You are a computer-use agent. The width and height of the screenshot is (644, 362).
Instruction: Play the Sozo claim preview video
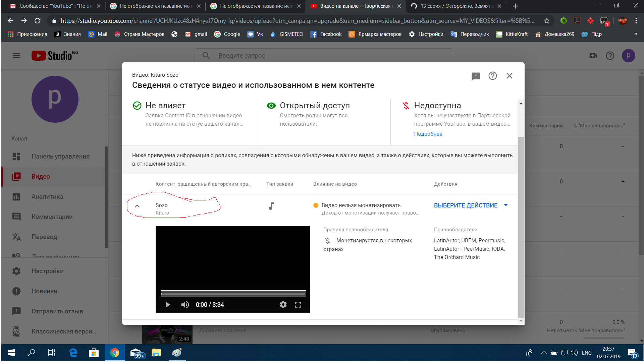[x=168, y=305]
